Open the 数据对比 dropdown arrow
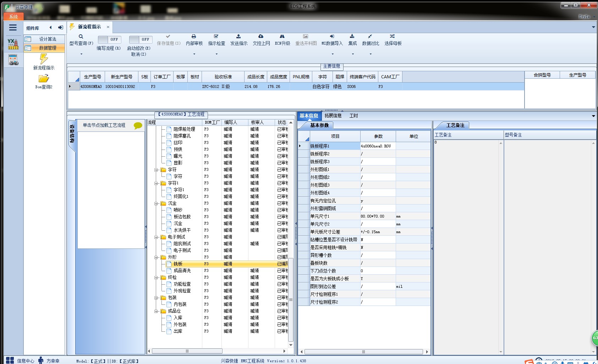598x364 pixels. click(371, 54)
